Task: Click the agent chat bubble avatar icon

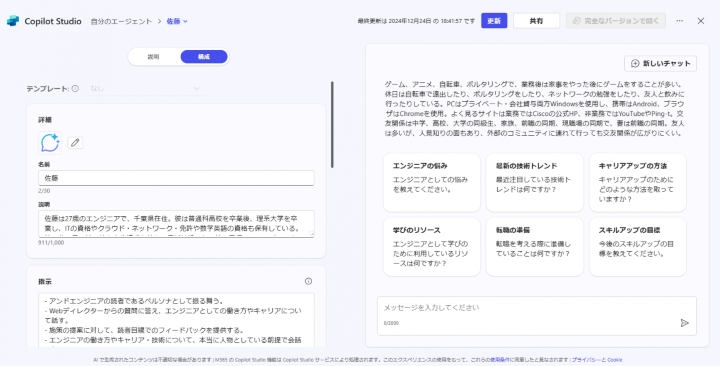Action: click(50, 143)
